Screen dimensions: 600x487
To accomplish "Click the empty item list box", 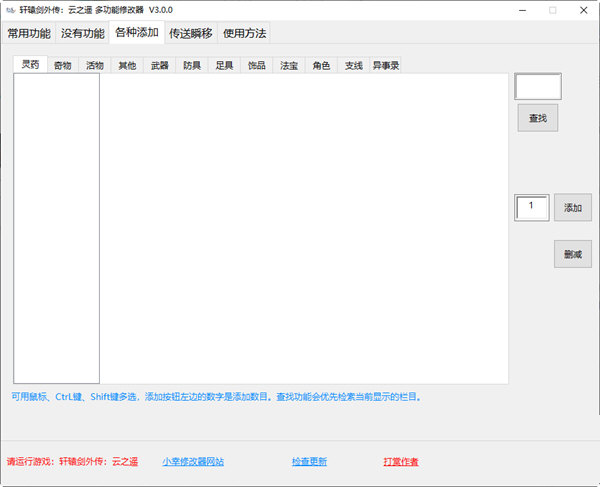I will point(57,228).
